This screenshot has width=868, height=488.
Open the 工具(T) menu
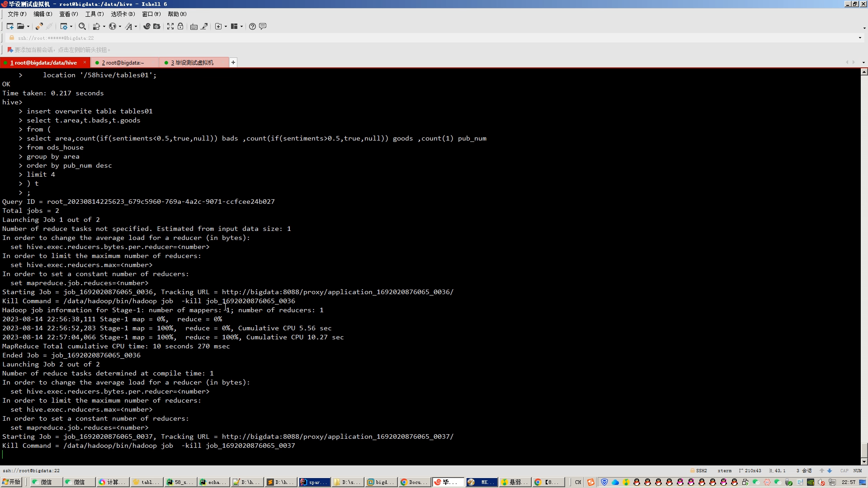[94, 14]
